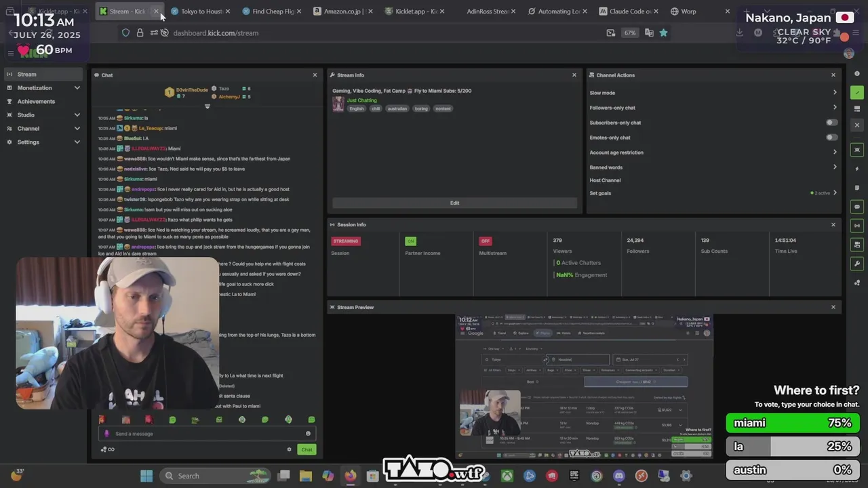Switch to the Tokyo to Houston browser tab

(x=200, y=12)
